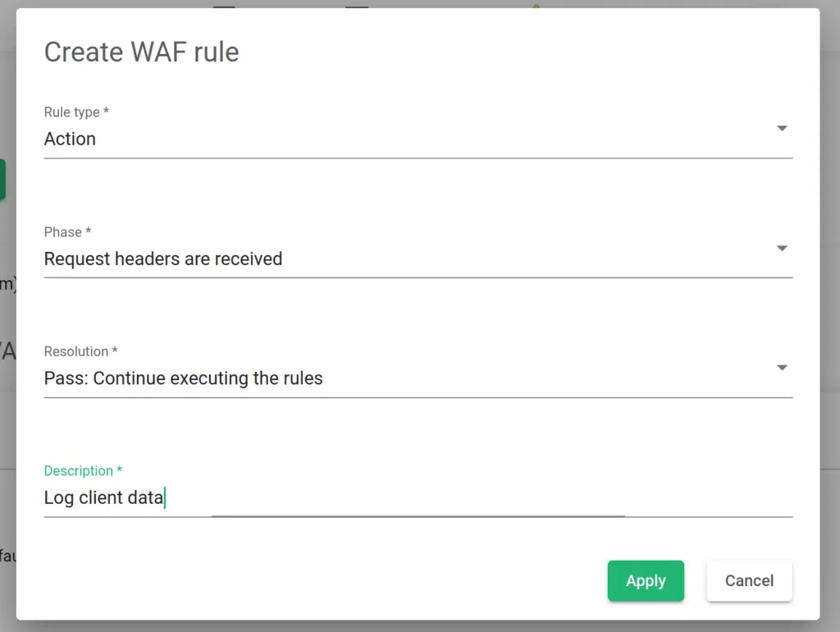840x632 pixels.
Task: Click the Resolution field's dropdown arrow icon
Action: (x=782, y=368)
